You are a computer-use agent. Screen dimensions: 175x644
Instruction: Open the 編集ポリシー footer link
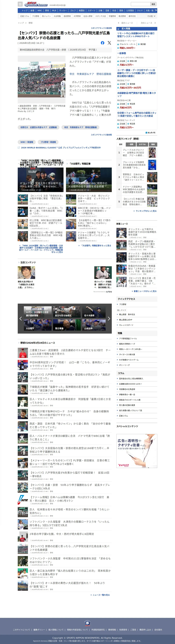[x=39, y=630]
